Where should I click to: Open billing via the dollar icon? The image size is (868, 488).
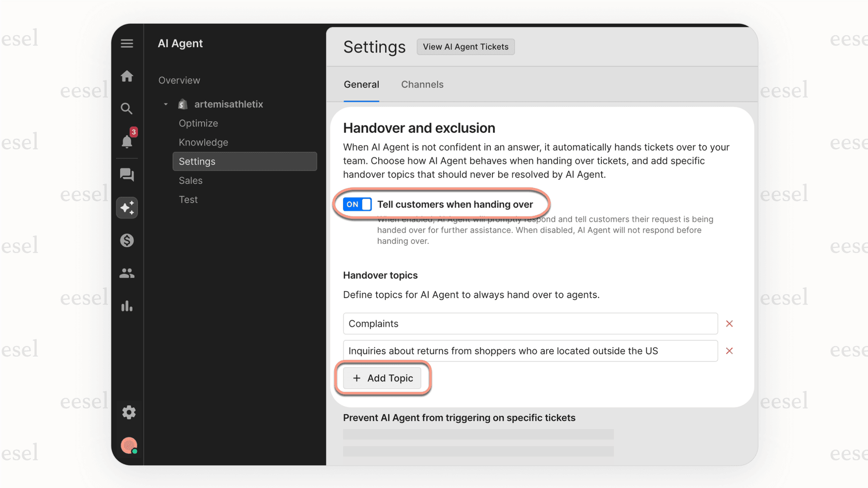tap(127, 240)
